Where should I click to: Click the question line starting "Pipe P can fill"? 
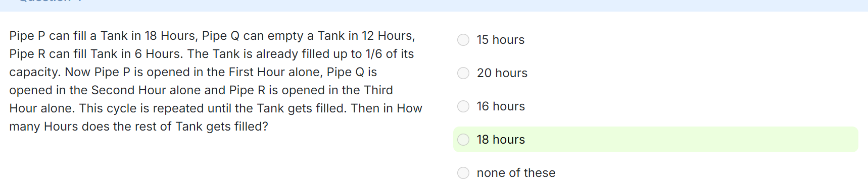click(212, 36)
